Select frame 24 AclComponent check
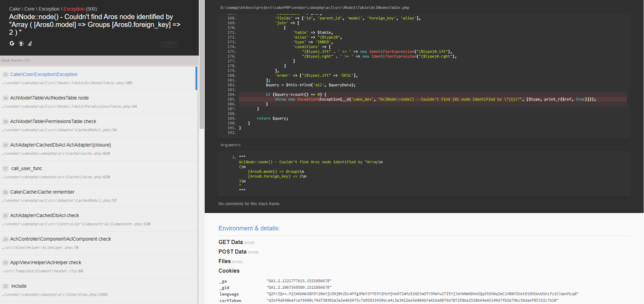644x304 pixels. pyautogui.click(x=98, y=243)
